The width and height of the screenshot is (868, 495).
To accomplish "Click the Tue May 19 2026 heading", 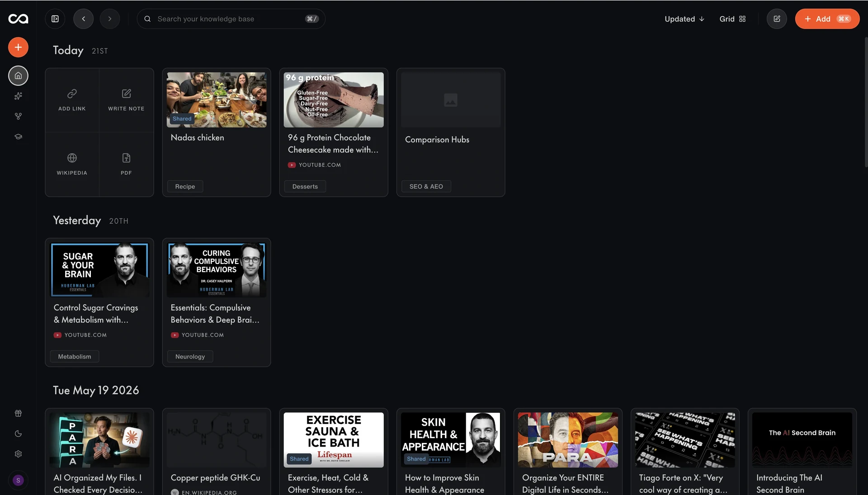I will pos(96,390).
